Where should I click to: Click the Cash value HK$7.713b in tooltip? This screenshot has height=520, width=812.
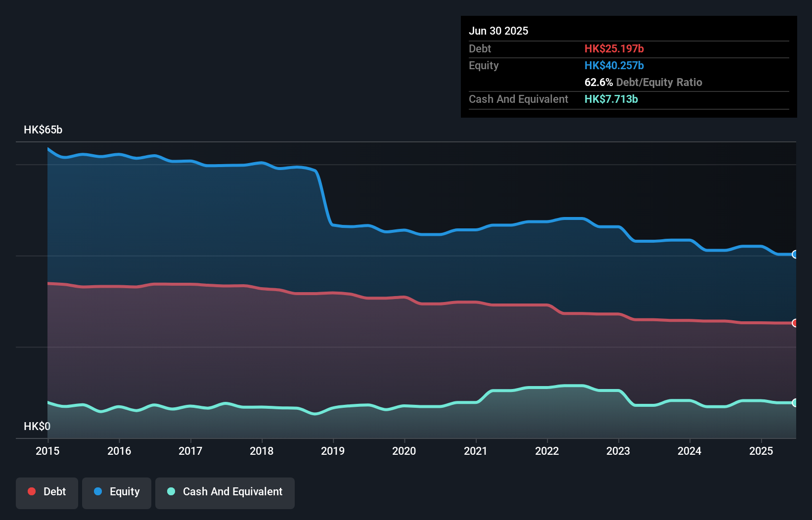point(611,99)
